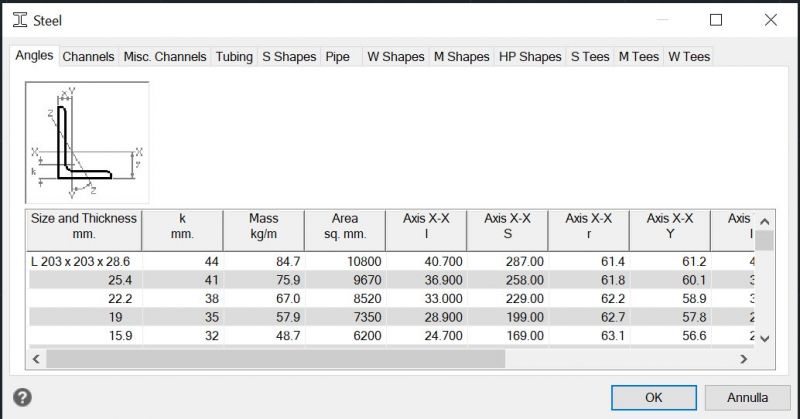The width and height of the screenshot is (800, 419).
Task: Click the horizontal scrollbar thumb
Action: coord(275,358)
